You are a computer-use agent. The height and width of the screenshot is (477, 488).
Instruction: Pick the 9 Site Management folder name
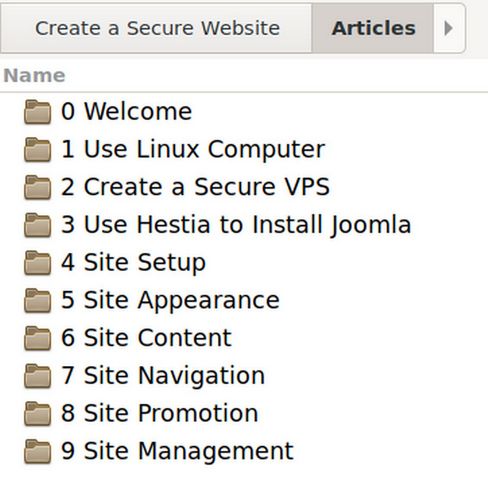177,451
